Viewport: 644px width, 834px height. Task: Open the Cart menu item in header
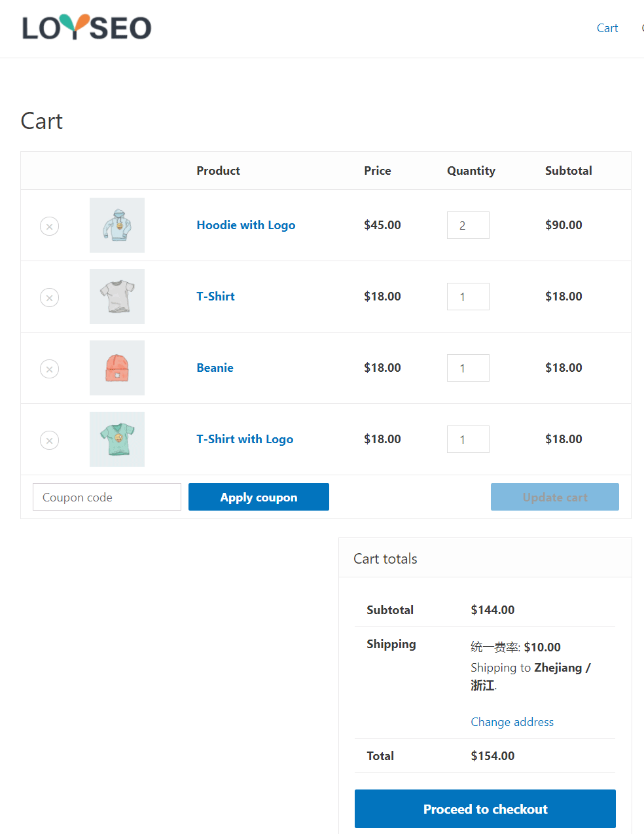607,28
